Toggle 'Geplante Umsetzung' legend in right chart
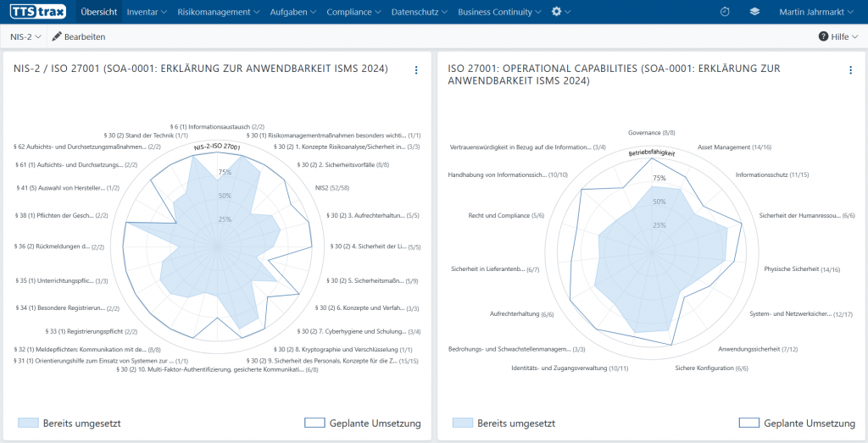Screen dimensions: 868x443 [x=748, y=423]
